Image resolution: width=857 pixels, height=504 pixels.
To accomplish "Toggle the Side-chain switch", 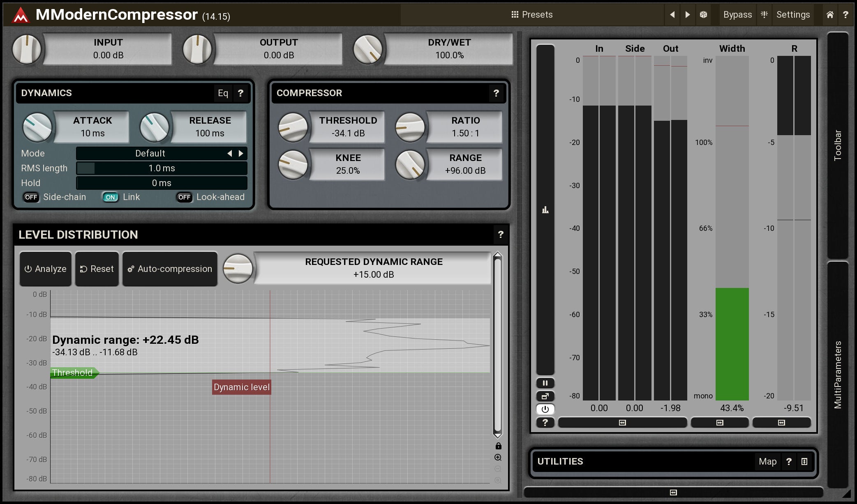I will (x=31, y=197).
